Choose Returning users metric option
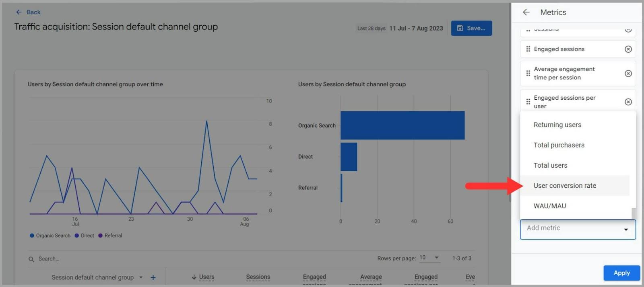Screen dimensions: 644x287 [557, 125]
